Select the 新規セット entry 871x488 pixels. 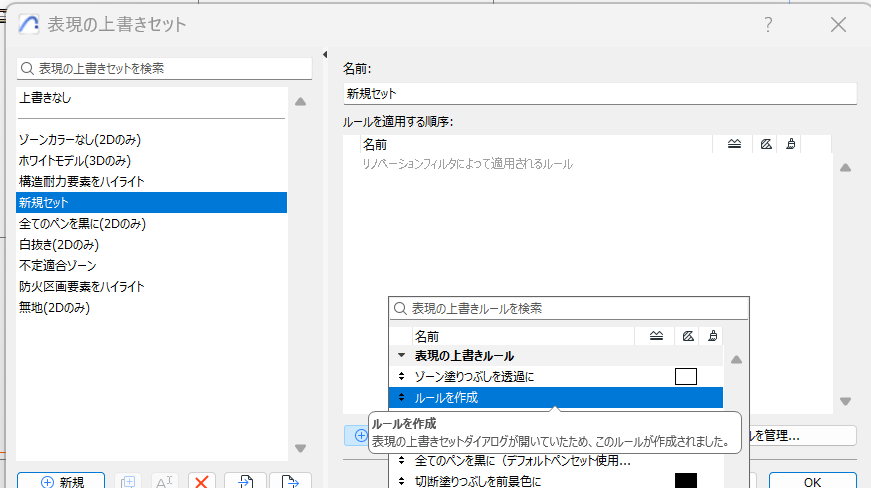(152, 203)
